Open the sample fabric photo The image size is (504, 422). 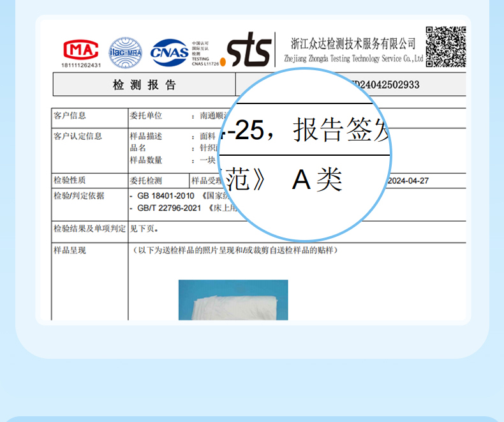click(x=233, y=299)
